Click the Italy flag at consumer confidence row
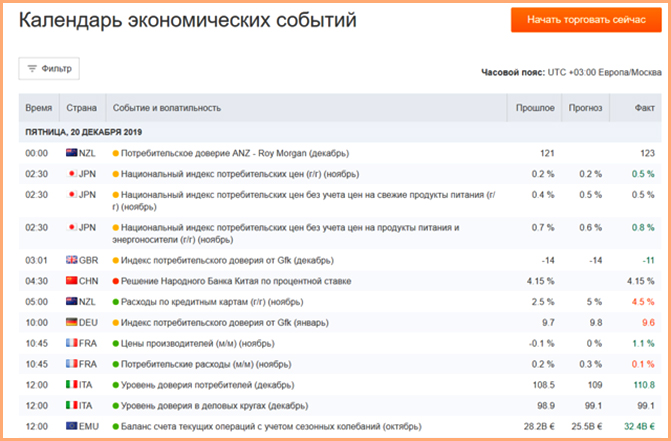This screenshot has height=441, width=671. 71,384
